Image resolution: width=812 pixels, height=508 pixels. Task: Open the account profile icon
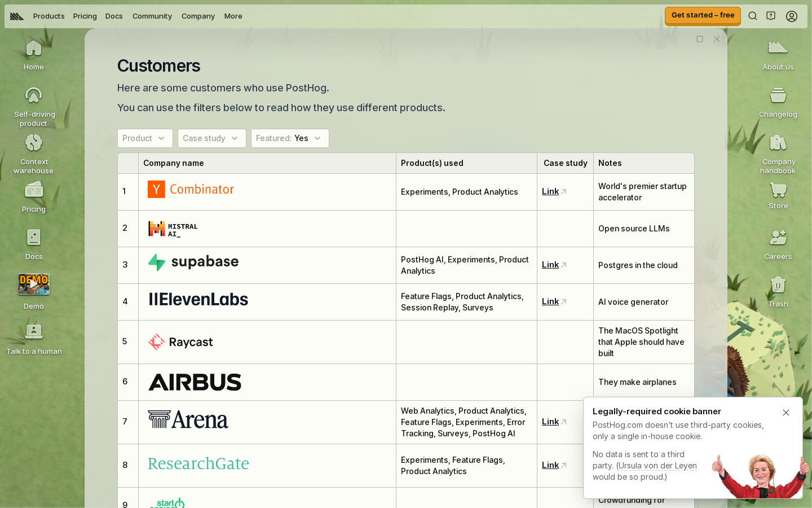[792, 16]
